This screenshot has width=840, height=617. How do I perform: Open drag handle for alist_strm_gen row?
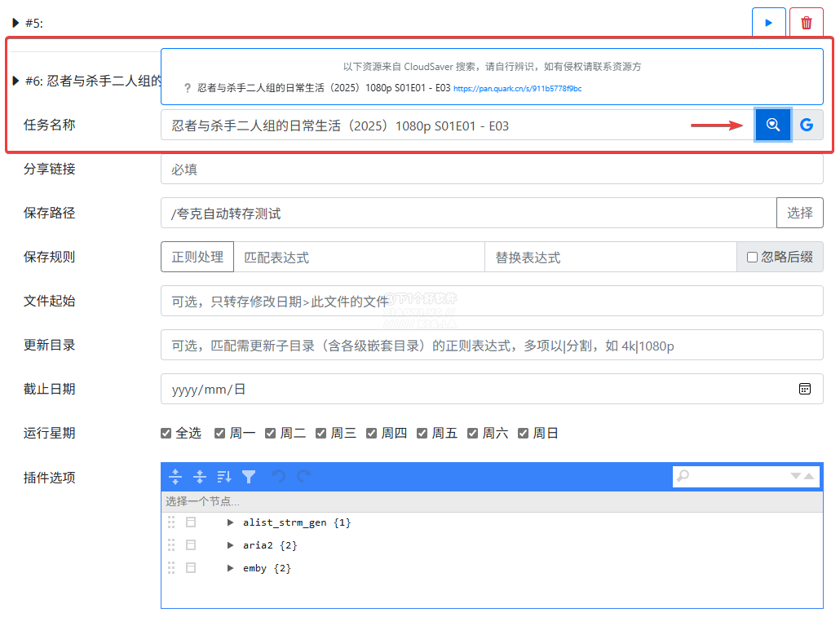click(x=171, y=522)
